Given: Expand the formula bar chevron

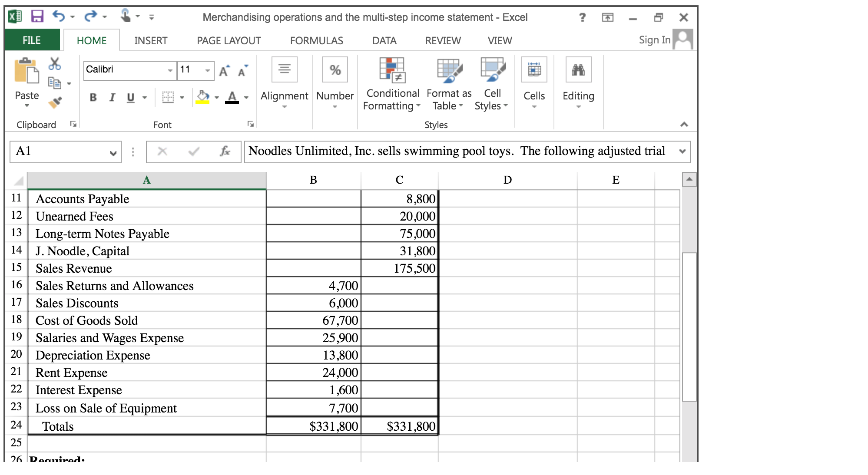Looking at the screenshot, I should 682,152.
